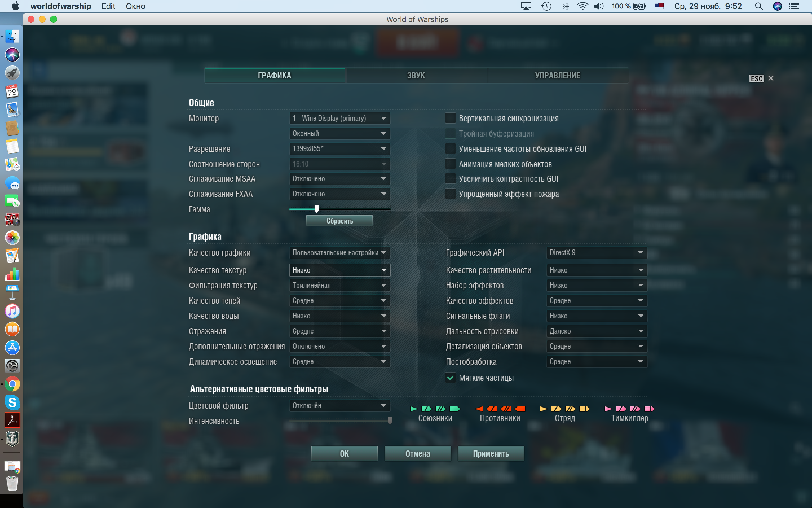Open App Store in the Dock
This screenshot has height=508, width=812.
pyautogui.click(x=12, y=348)
